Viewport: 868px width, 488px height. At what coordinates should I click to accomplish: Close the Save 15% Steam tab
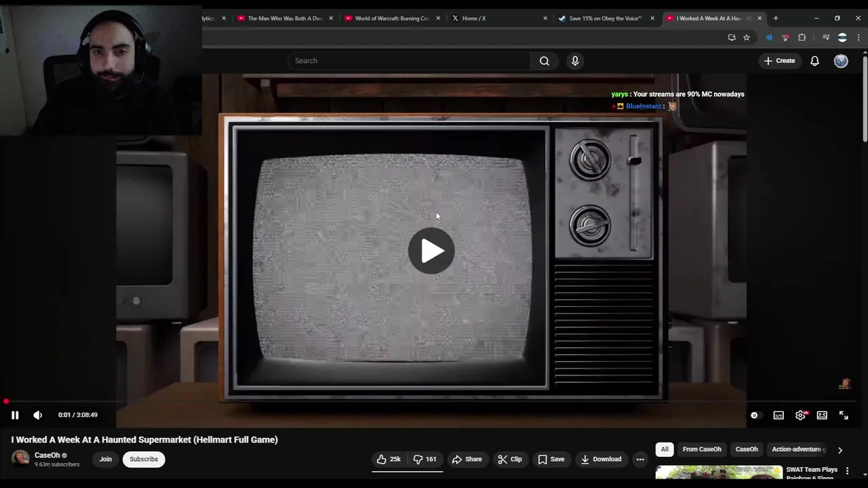click(x=652, y=18)
